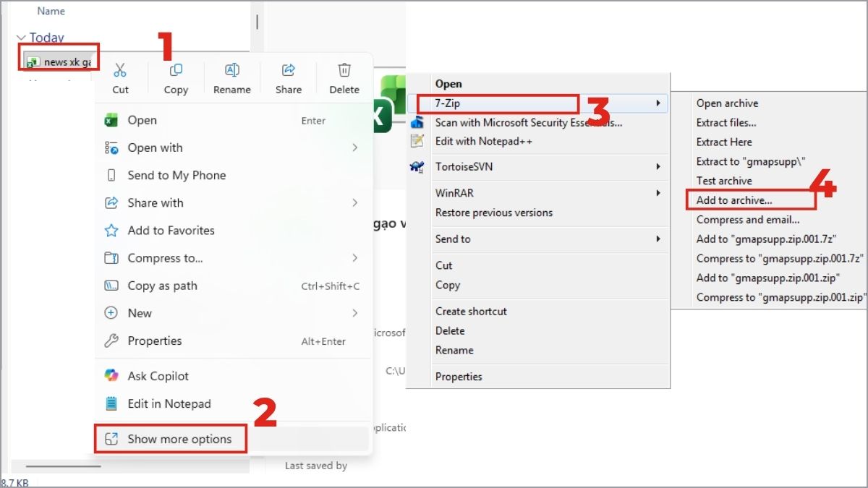This screenshot has width=868, height=488.
Task: Select Open archive in 7-Zip submenu
Action: (727, 103)
